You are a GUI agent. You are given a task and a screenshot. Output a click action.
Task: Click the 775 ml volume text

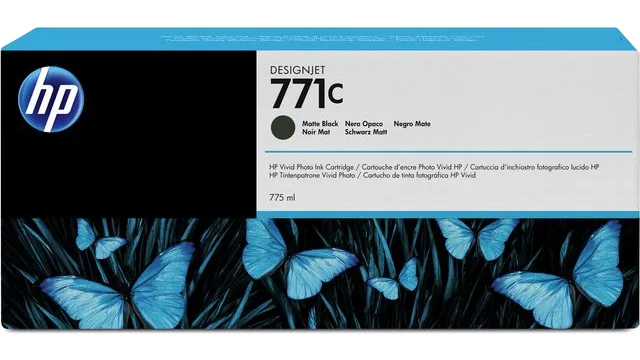pos(282,198)
